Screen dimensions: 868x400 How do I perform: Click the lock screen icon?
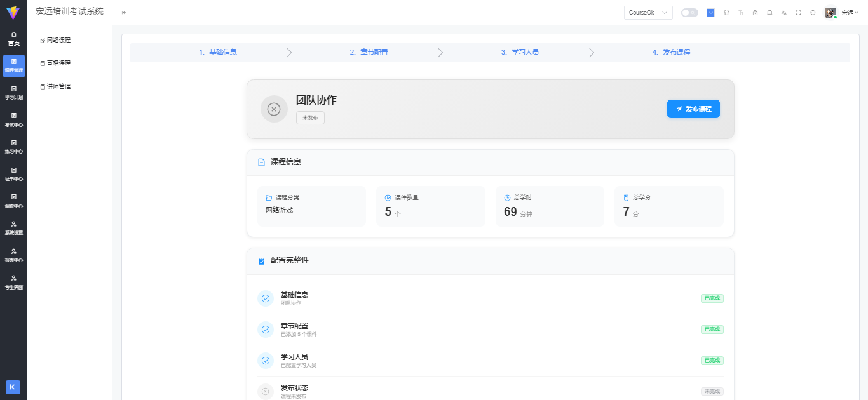coord(755,12)
